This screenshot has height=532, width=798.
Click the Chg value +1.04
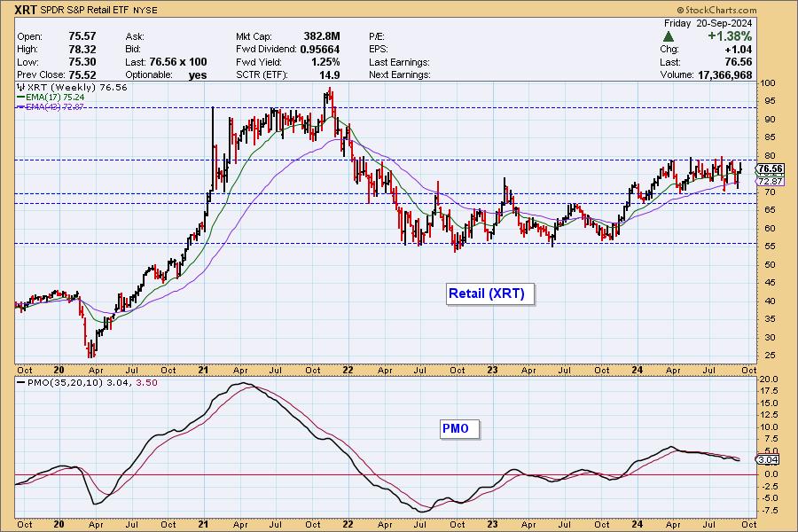coord(738,50)
